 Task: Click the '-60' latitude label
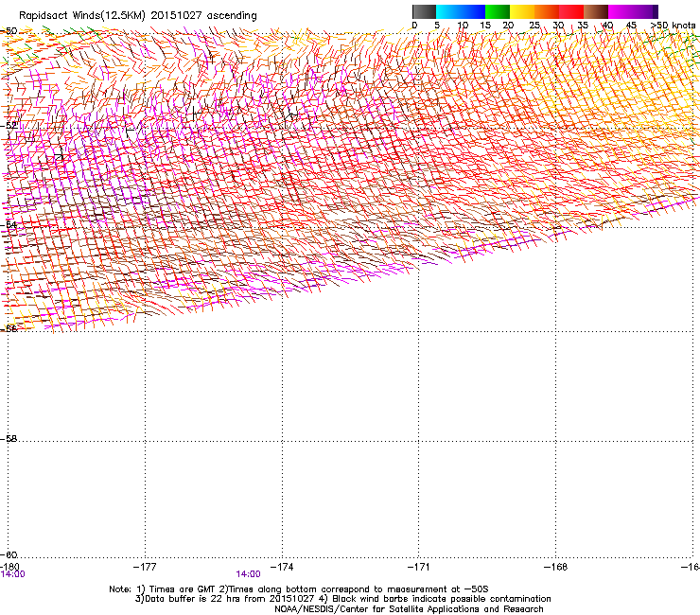pyautogui.click(x=9, y=554)
